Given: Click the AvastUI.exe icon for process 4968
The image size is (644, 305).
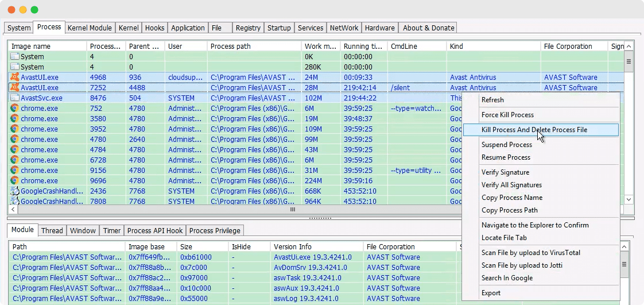Looking at the screenshot, I should pyautogui.click(x=14, y=78).
